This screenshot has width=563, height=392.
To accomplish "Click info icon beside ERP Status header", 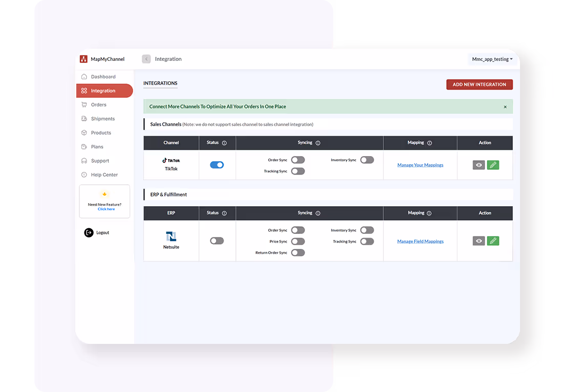I will [x=224, y=213].
